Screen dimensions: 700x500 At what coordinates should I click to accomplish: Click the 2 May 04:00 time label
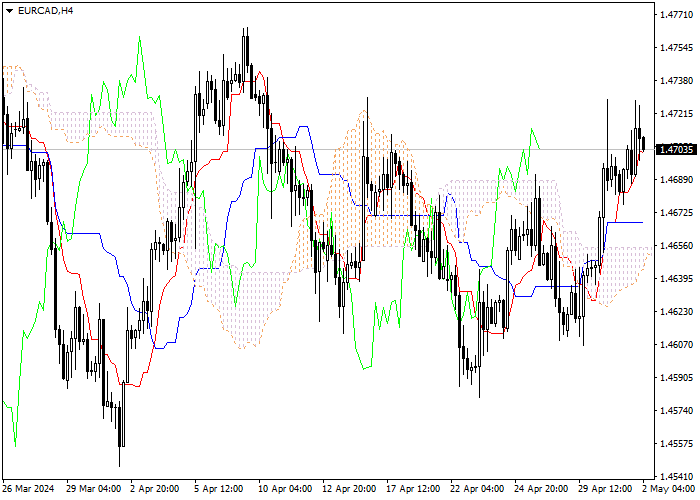tap(670, 489)
